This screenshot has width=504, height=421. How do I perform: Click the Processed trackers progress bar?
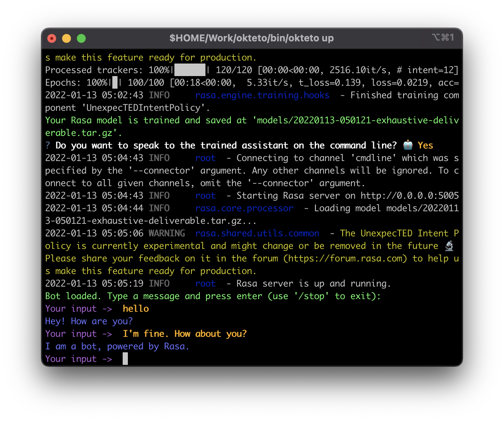click(190, 70)
